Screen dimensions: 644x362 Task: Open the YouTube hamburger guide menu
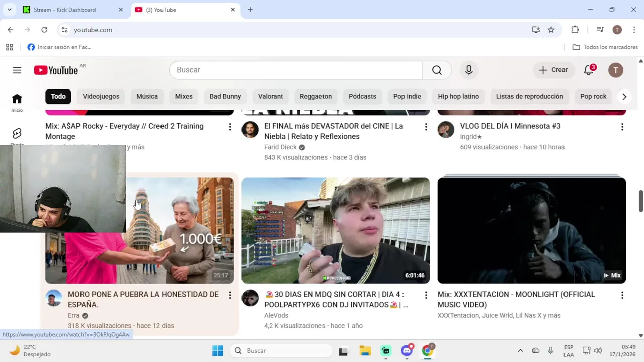[x=17, y=70]
